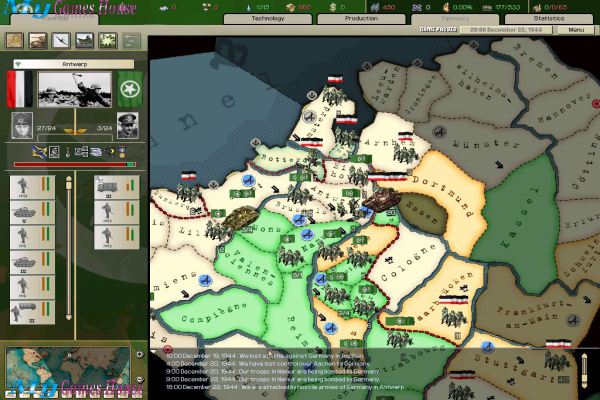Click the manpower resource icon showing 450
This screenshot has width=600, height=400.
375,7
